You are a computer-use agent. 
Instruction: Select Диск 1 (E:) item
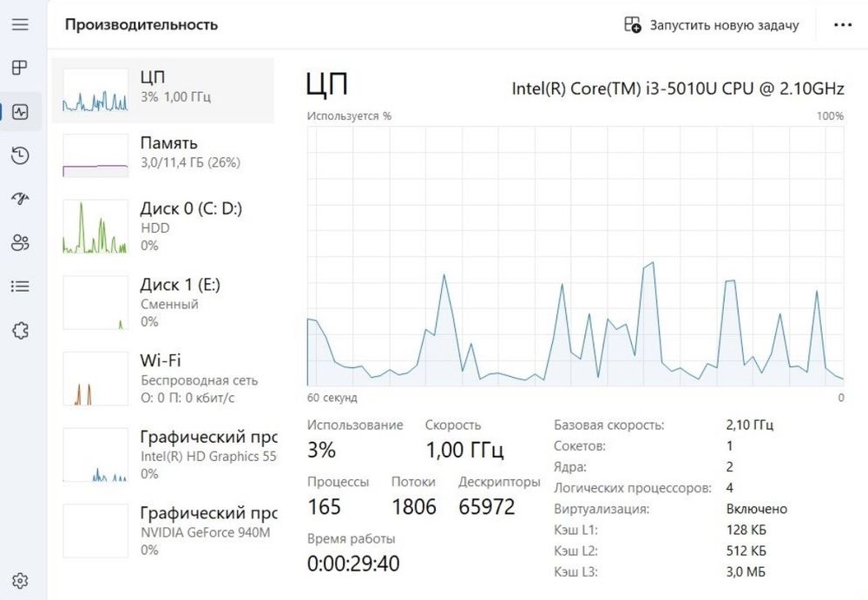coord(163,302)
